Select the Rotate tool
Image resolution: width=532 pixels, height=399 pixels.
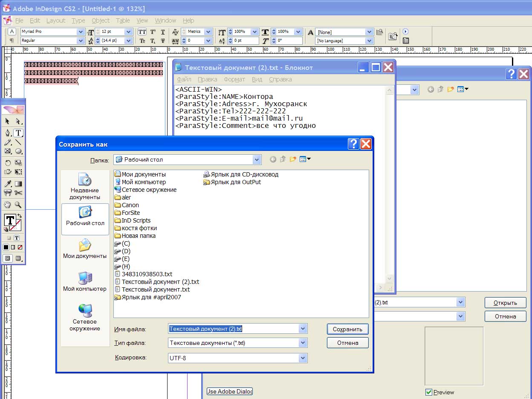pyautogui.click(x=8, y=163)
